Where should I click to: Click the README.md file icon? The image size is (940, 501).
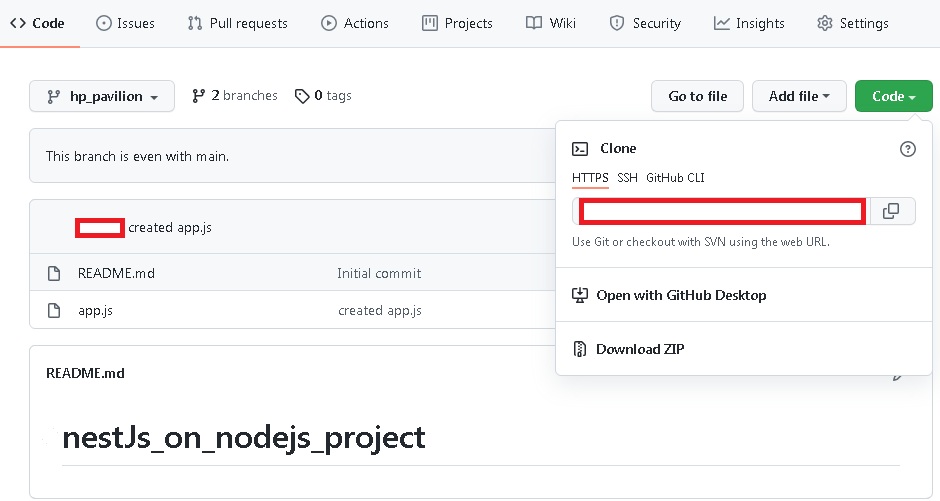coord(54,274)
